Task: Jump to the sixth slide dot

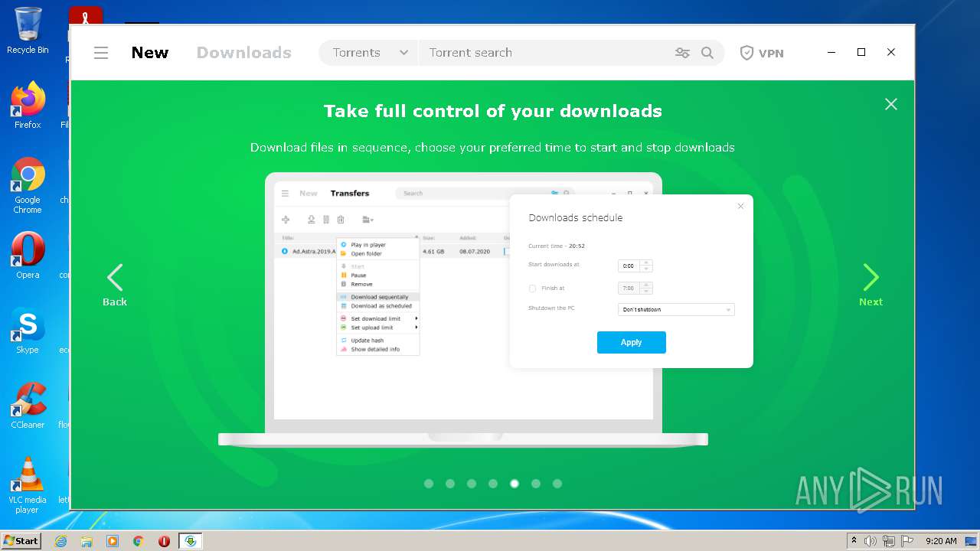Action: pos(536,484)
